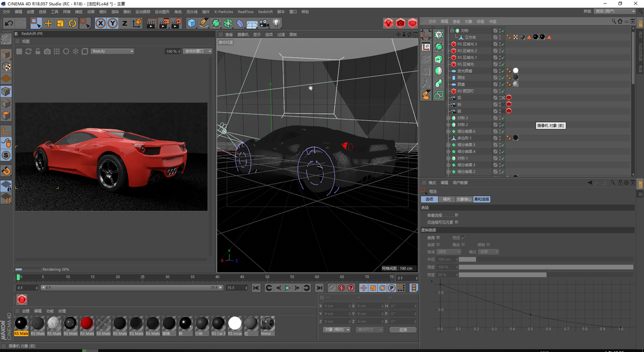Click the Light bulb toolbar icon

tap(277, 23)
